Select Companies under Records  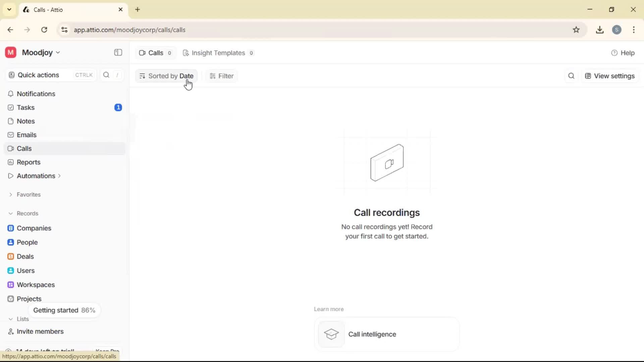pyautogui.click(x=35, y=228)
